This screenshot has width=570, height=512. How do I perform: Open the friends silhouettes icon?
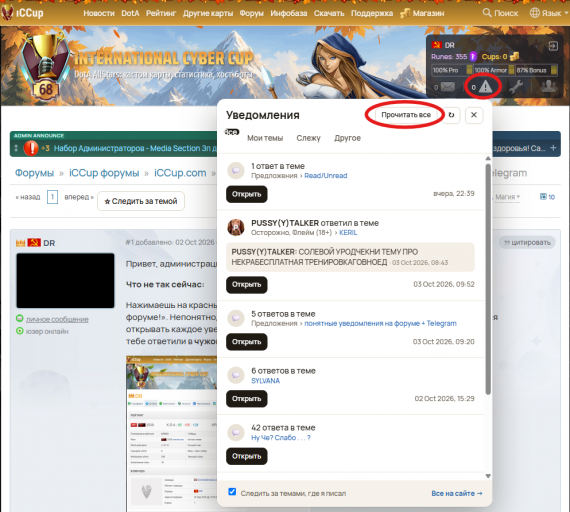pos(549,87)
